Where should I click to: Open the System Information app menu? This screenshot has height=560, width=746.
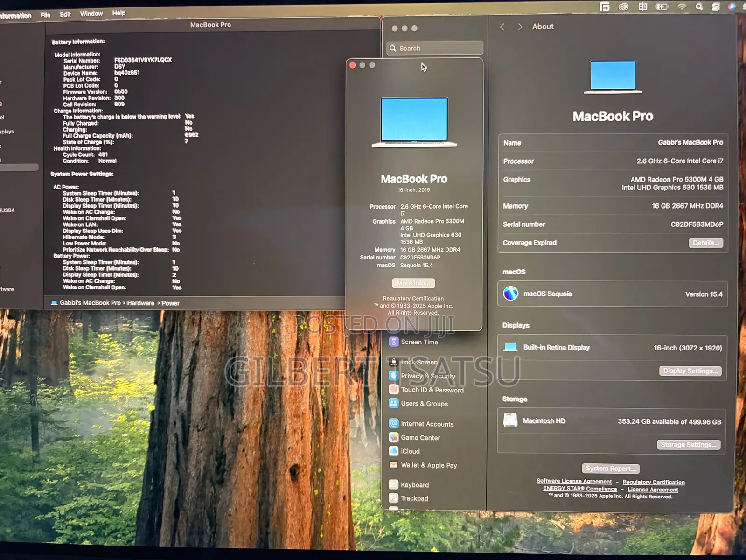tap(15, 16)
